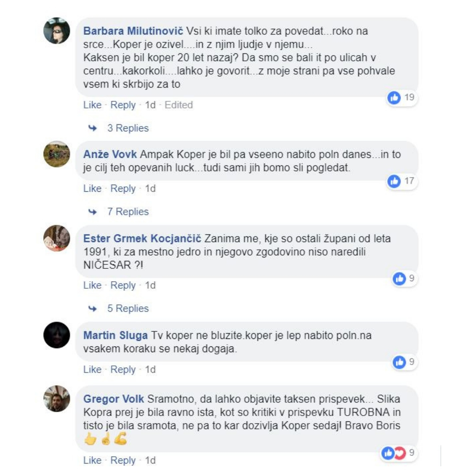476x476 pixels.
Task: View edit history via Edited label
Action: coord(178,105)
